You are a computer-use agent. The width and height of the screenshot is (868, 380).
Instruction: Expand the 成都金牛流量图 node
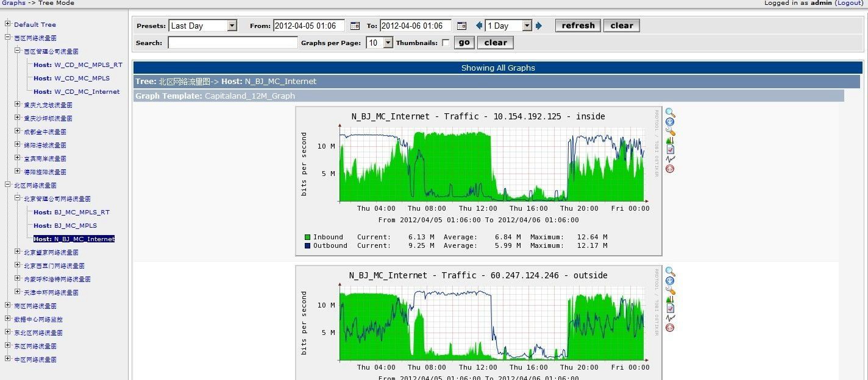pos(18,132)
